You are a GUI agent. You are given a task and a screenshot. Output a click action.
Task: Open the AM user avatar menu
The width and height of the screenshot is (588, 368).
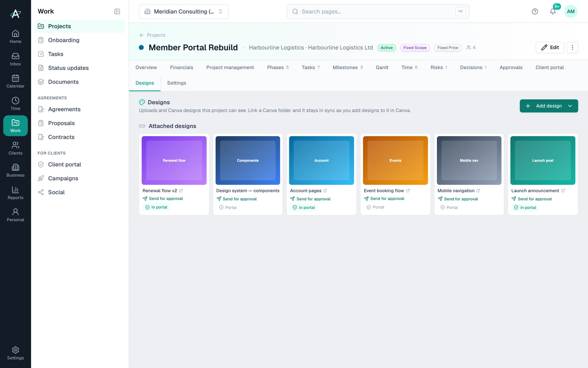[x=571, y=11]
